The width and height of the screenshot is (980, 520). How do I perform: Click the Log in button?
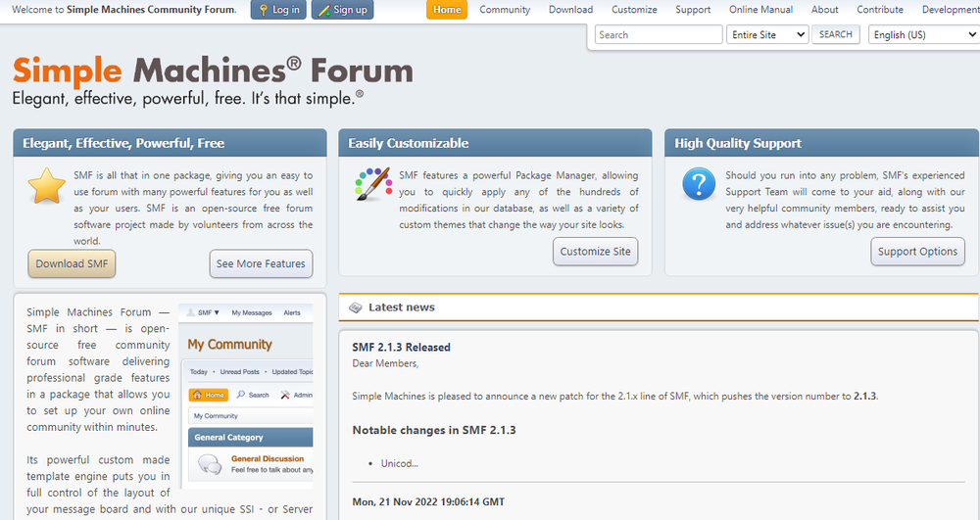(x=278, y=10)
